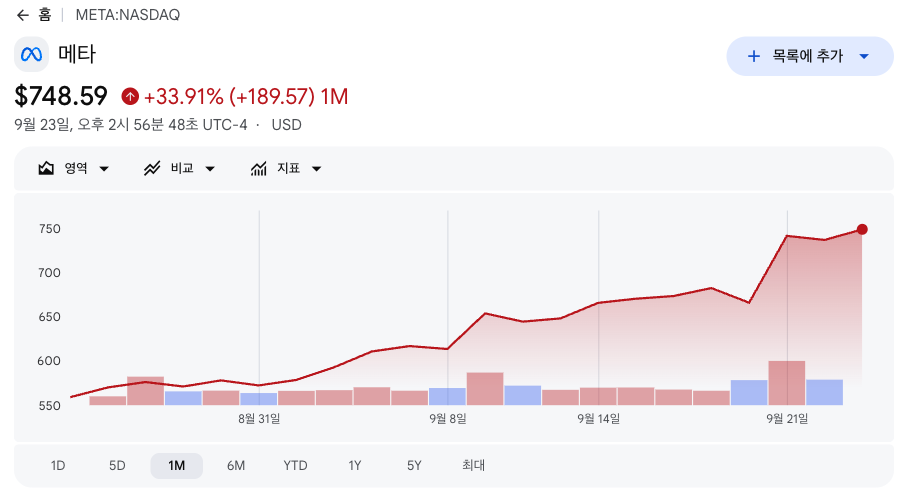This screenshot has width=900, height=490.
Task: Go to 홈 link
Action: coord(45,15)
